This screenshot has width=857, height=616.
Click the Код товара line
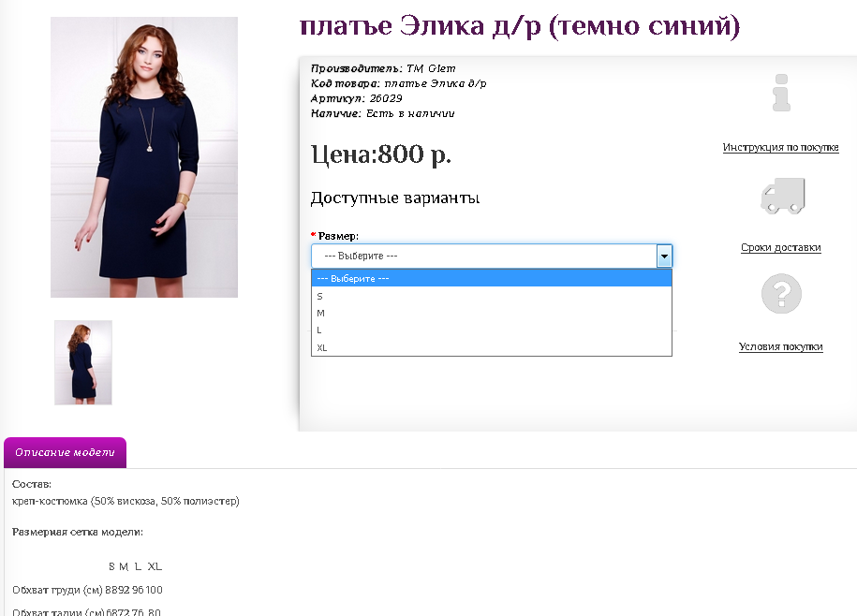click(398, 83)
